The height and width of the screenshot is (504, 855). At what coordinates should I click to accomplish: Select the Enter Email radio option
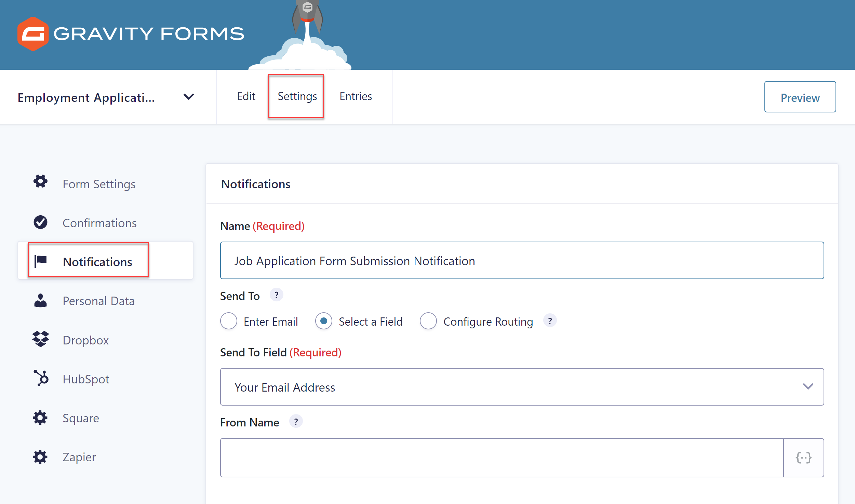229,321
